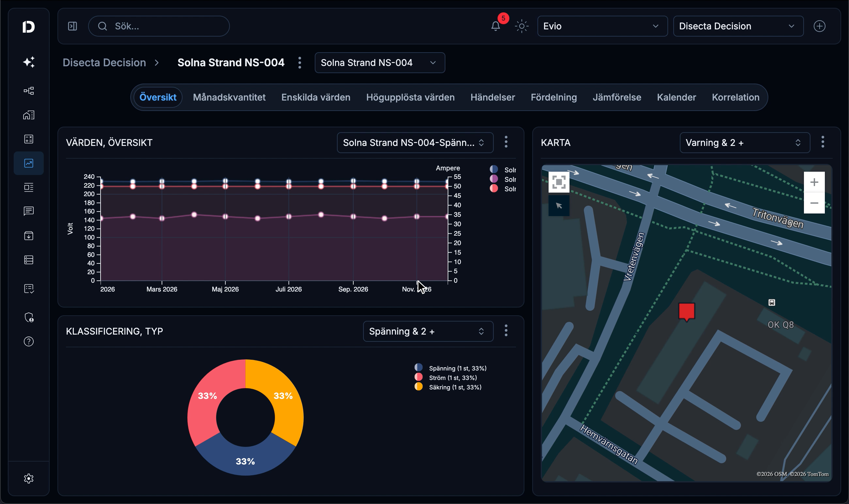Open the import download sidebar icon
This screenshot has height=504, width=849.
(29, 236)
